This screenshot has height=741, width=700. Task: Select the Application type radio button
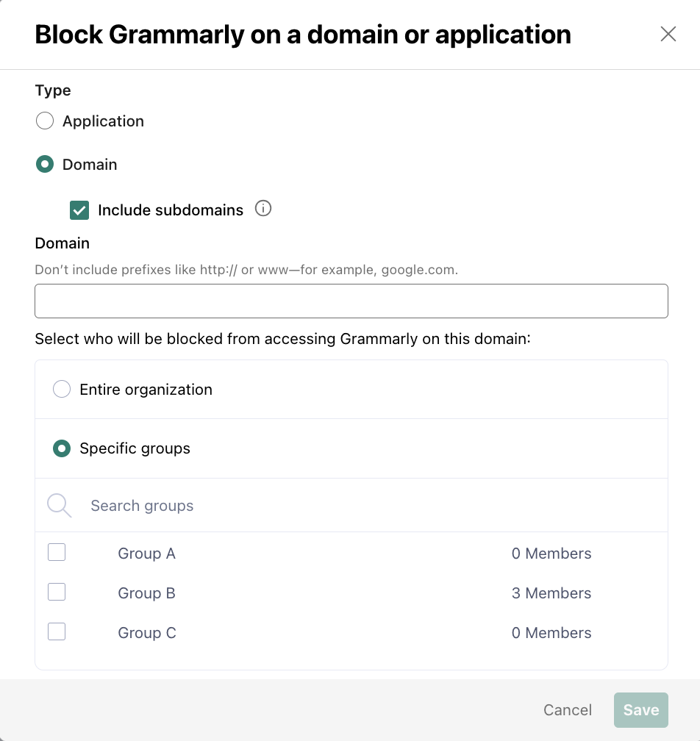pyautogui.click(x=45, y=121)
